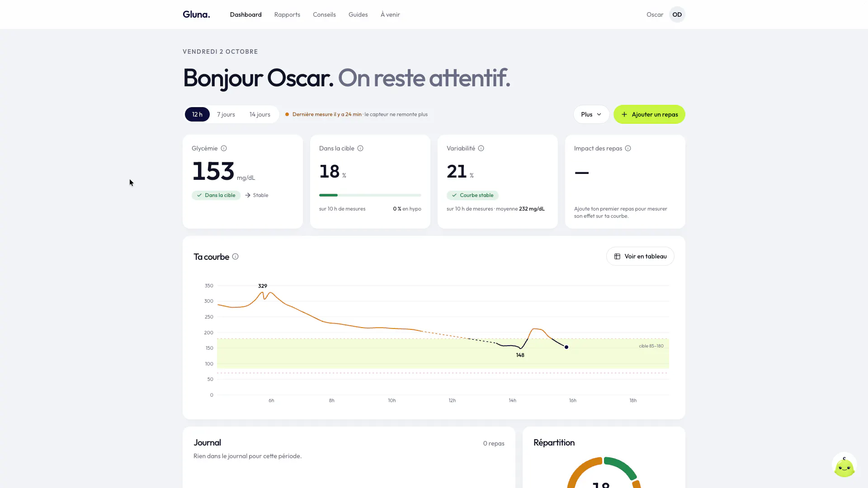The image size is (868, 488).
Task: Show info for Impact des repas card
Action: pyautogui.click(x=628, y=148)
